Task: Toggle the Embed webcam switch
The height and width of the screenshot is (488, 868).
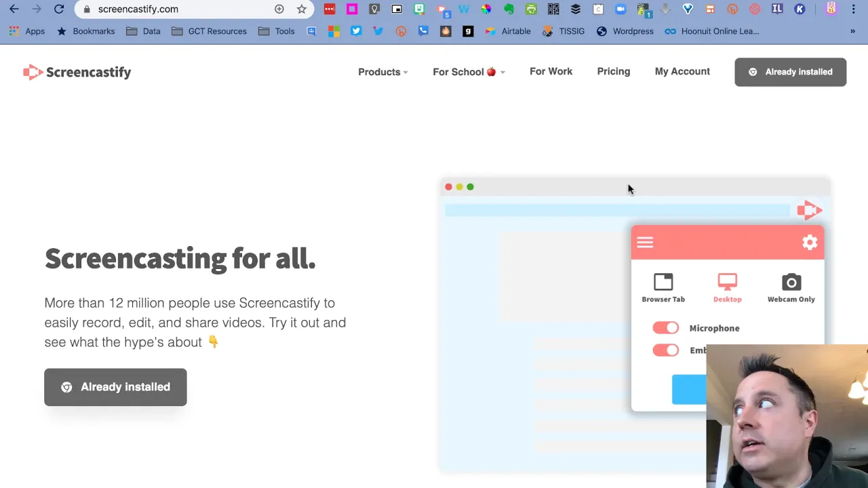Action: pyautogui.click(x=665, y=350)
